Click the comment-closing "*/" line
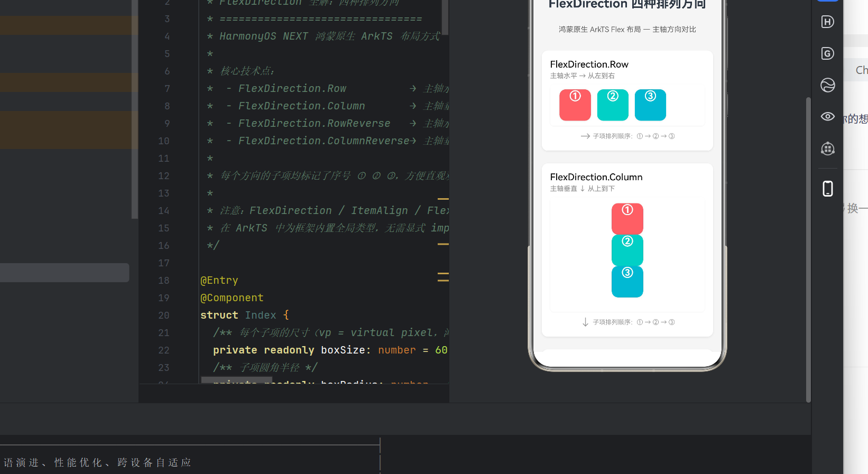This screenshot has height=474, width=868. coord(213,246)
